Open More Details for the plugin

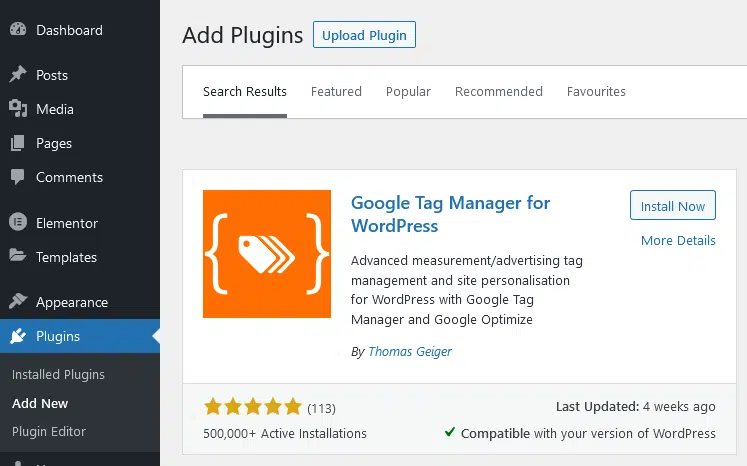coord(678,241)
